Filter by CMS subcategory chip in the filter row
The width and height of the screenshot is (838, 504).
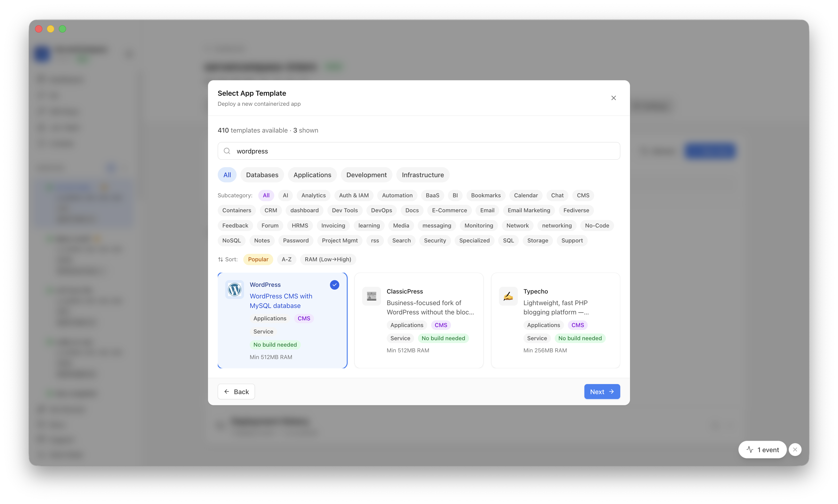pos(583,195)
